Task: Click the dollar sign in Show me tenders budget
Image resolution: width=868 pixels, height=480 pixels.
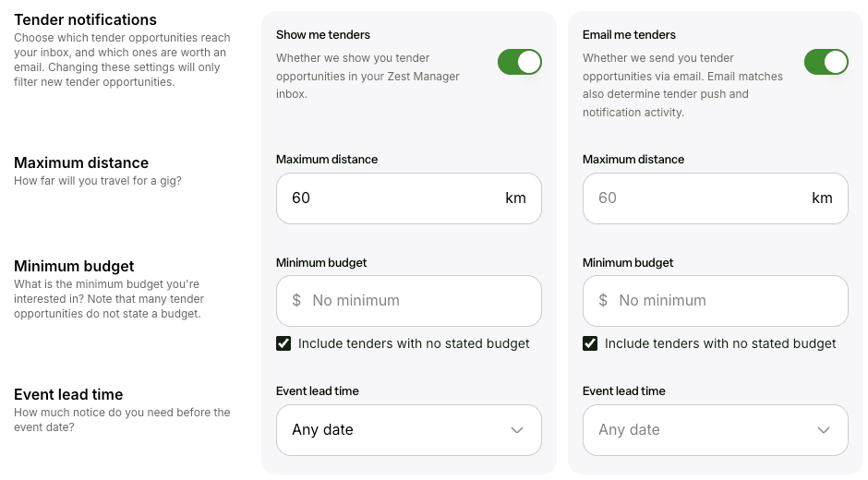Action: (296, 301)
